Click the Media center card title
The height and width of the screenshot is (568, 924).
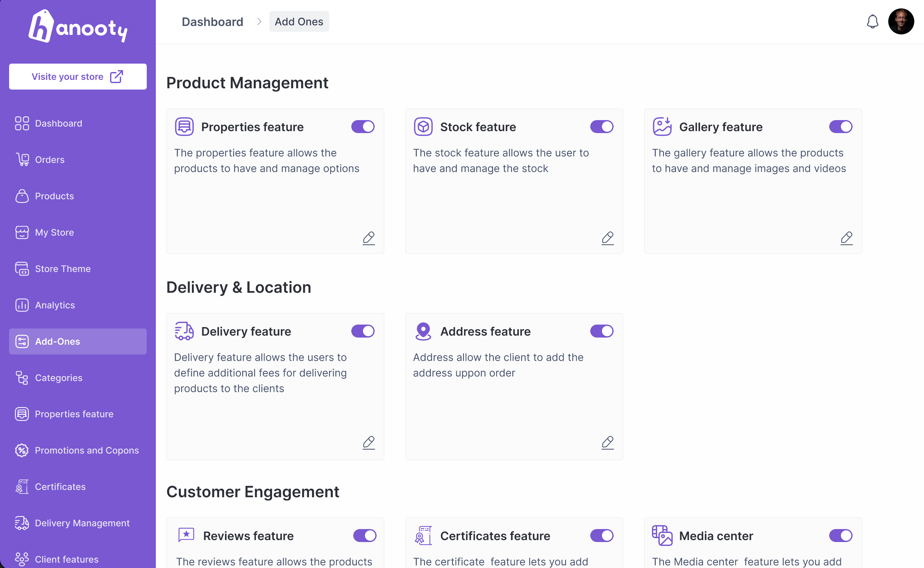tap(716, 536)
